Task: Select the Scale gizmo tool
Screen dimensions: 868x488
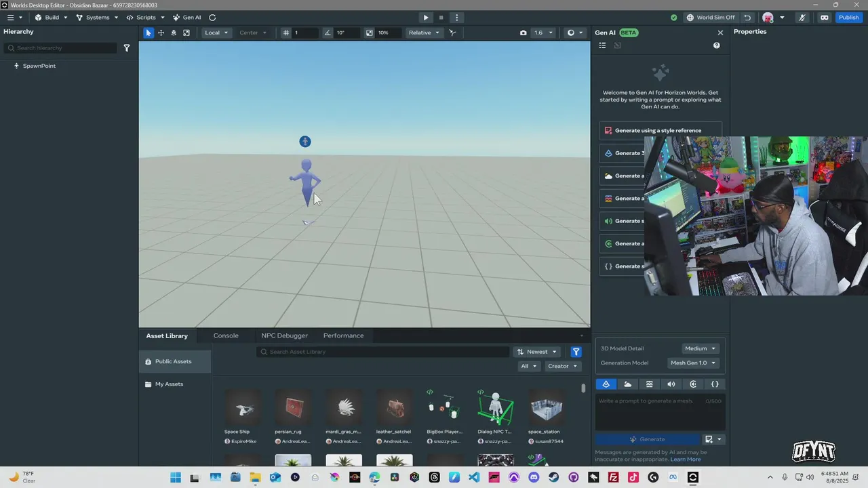Action: (186, 33)
